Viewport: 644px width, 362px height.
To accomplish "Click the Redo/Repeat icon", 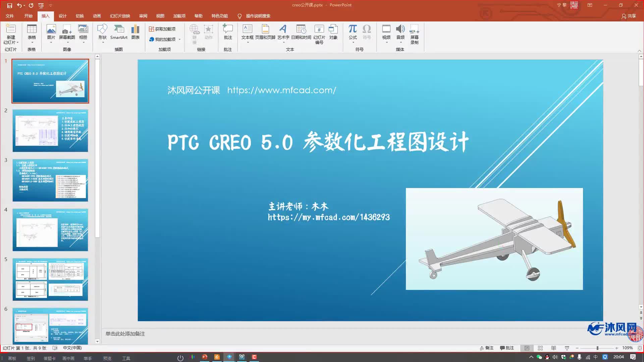I will click(31, 5).
